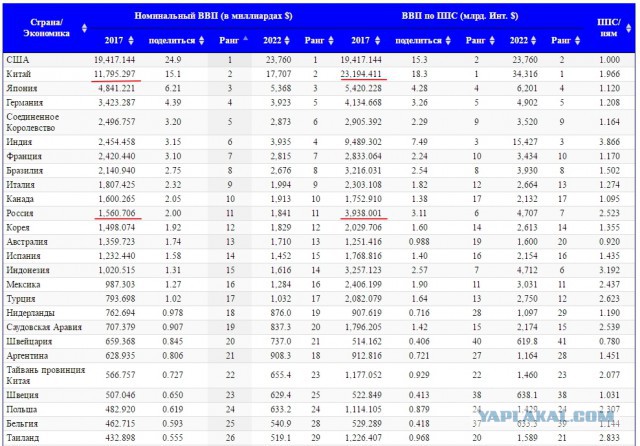Click Germany's nominal value 3,423.287

[x=117, y=102]
